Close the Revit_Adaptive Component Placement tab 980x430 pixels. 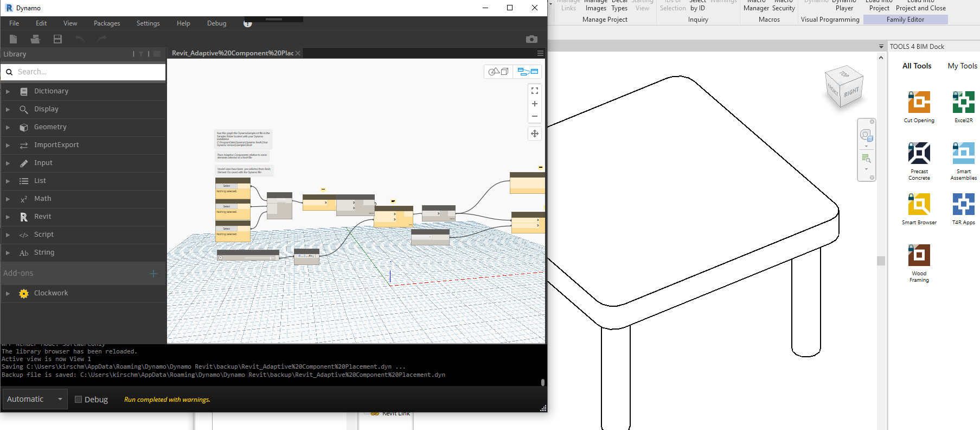click(x=298, y=53)
